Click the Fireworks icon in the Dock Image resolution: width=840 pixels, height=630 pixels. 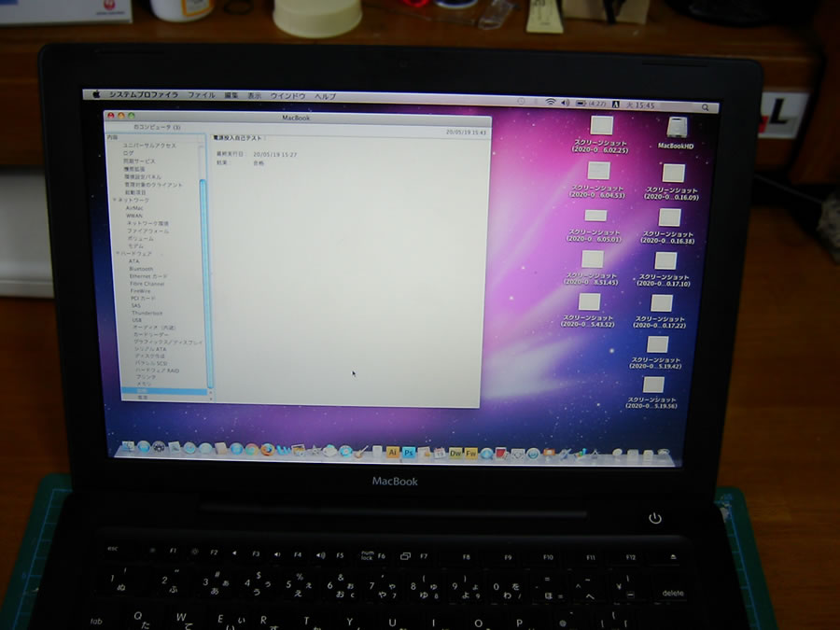click(471, 453)
